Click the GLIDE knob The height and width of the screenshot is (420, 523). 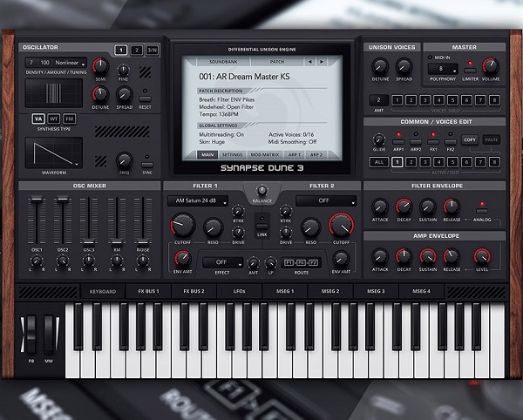[x=378, y=139]
